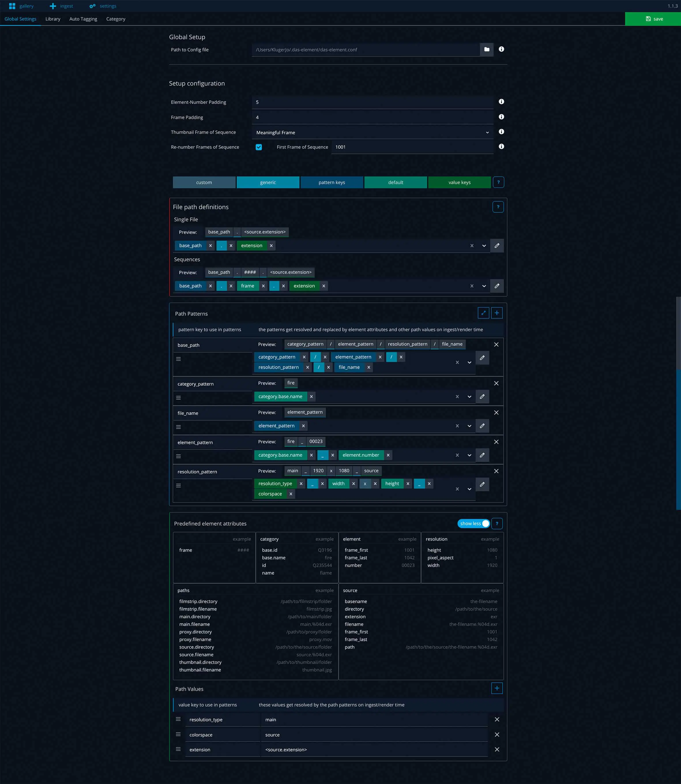Open the Library tab

point(53,19)
